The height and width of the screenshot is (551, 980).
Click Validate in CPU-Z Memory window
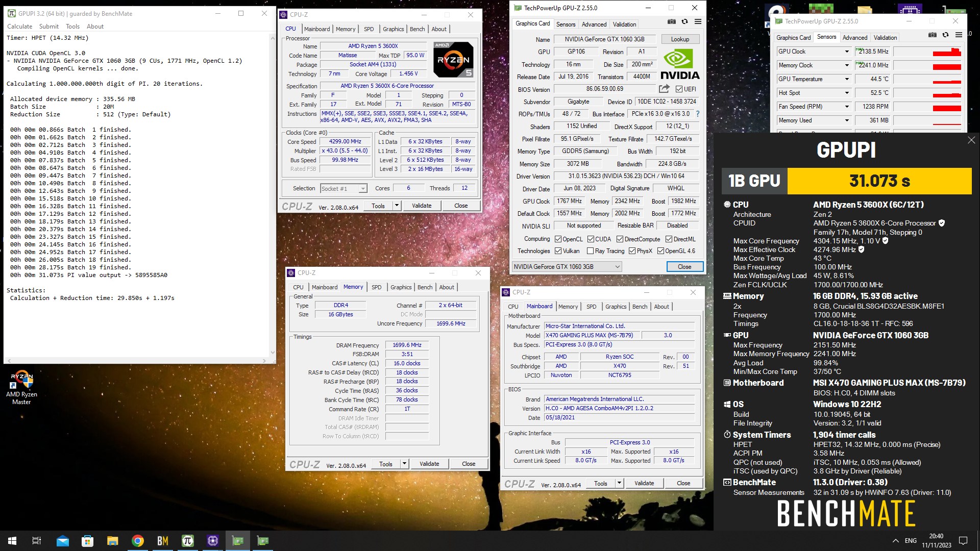[429, 464]
